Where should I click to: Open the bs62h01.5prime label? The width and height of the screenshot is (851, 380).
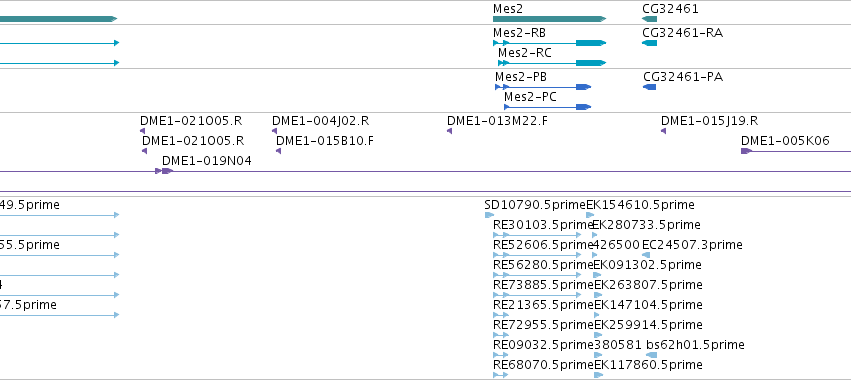click(695, 345)
